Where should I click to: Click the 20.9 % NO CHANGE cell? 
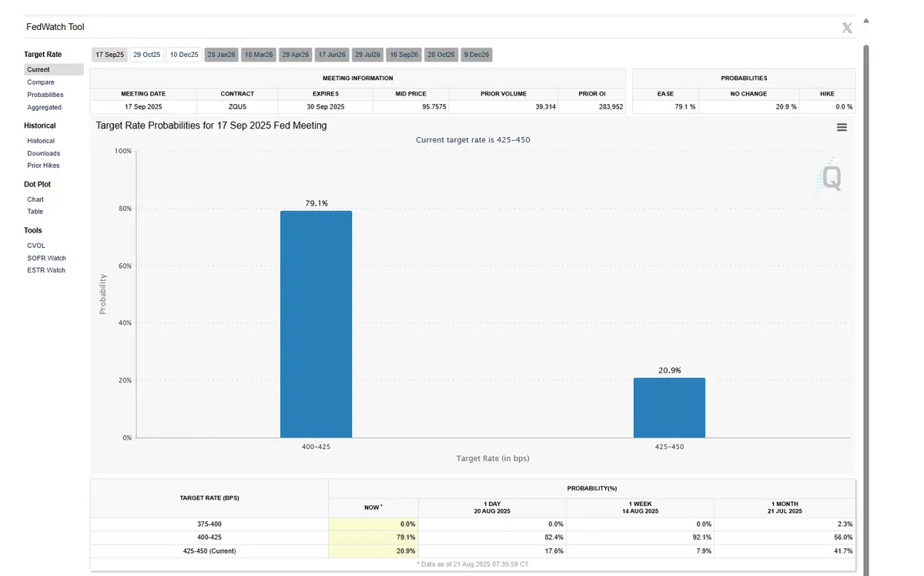[x=749, y=106]
